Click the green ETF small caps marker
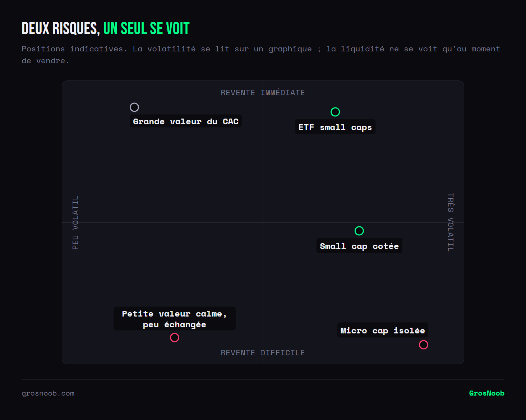The image size is (526, 420). [335, 112]
